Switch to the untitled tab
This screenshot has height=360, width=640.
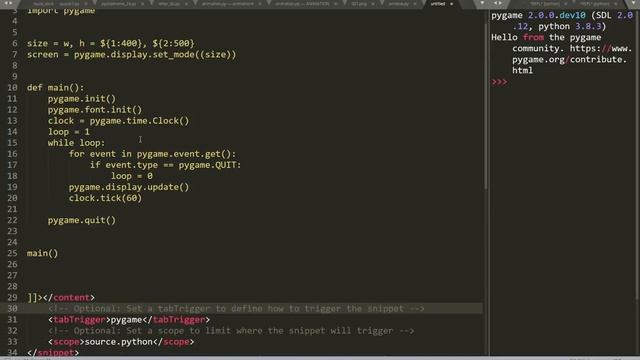[438, 4]
